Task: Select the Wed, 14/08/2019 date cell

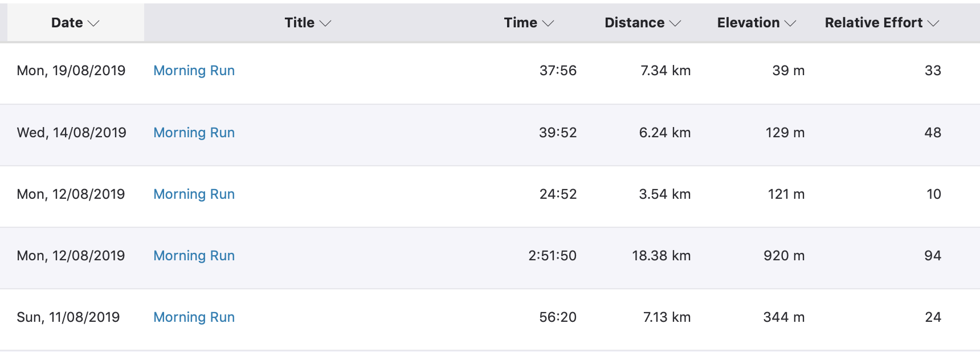Action: tap(72, 133)
